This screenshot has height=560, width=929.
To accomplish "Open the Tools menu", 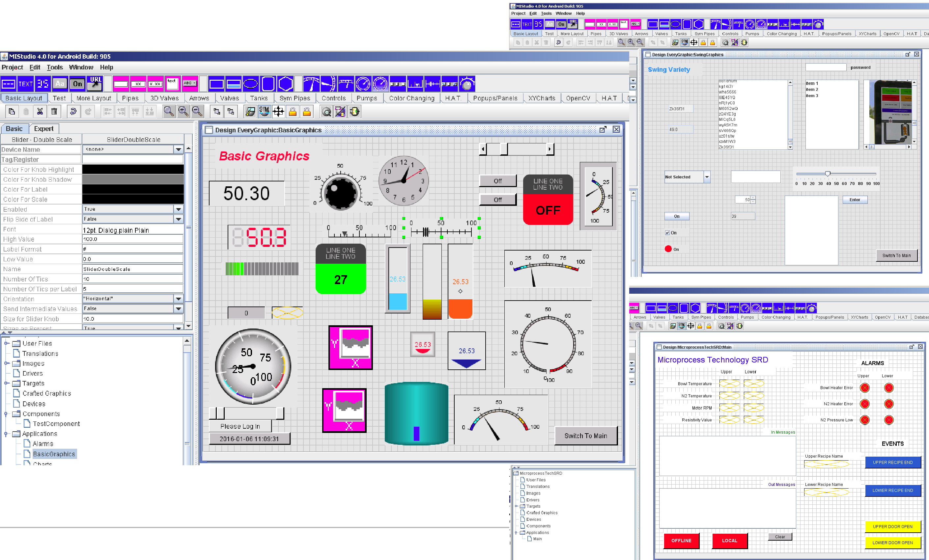I will pos(55,67).
